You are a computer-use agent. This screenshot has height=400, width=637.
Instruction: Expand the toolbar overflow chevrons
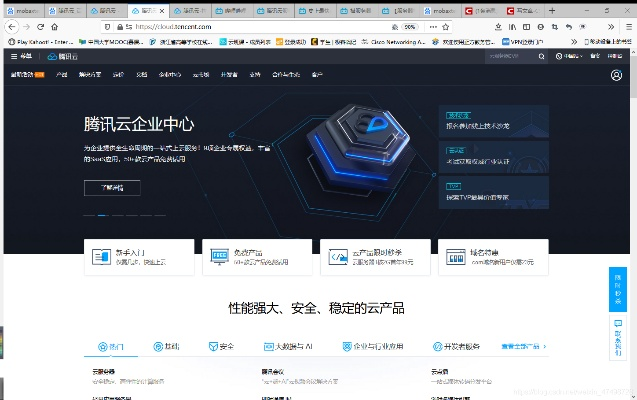[x=611, y=27]
